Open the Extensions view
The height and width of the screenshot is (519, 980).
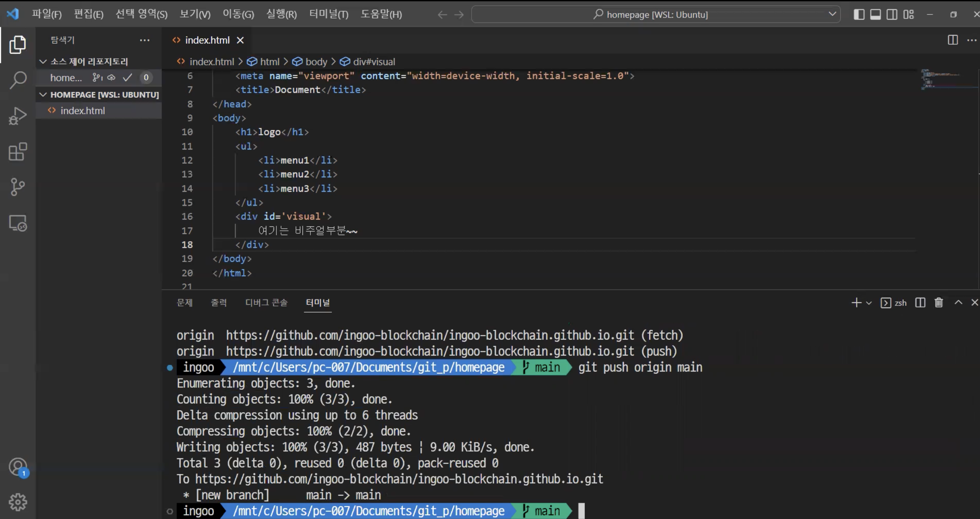point(18,152)
